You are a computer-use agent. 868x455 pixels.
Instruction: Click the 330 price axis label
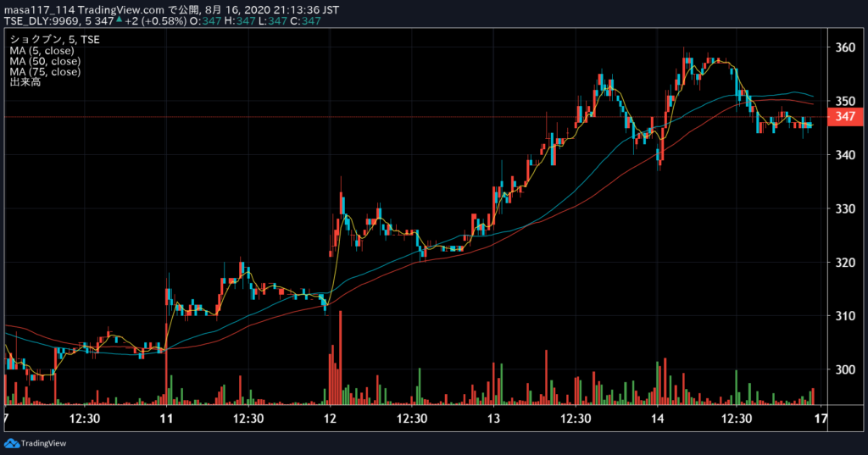point(845,208)
